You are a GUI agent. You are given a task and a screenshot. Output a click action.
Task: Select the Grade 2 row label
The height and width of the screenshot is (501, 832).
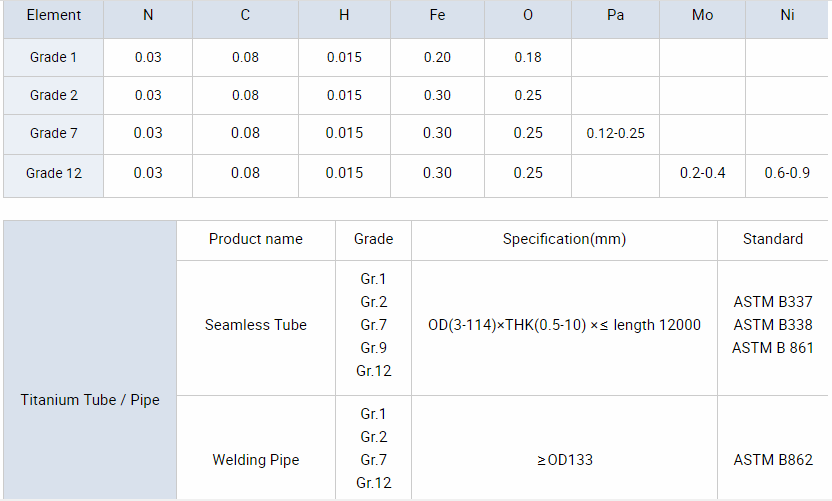coord(53,96)
